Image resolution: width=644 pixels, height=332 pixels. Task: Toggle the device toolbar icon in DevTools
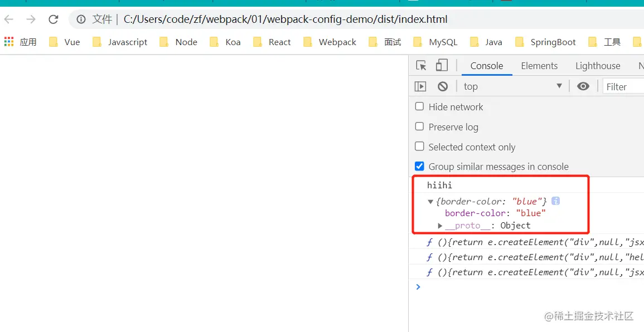pos(442,66)
